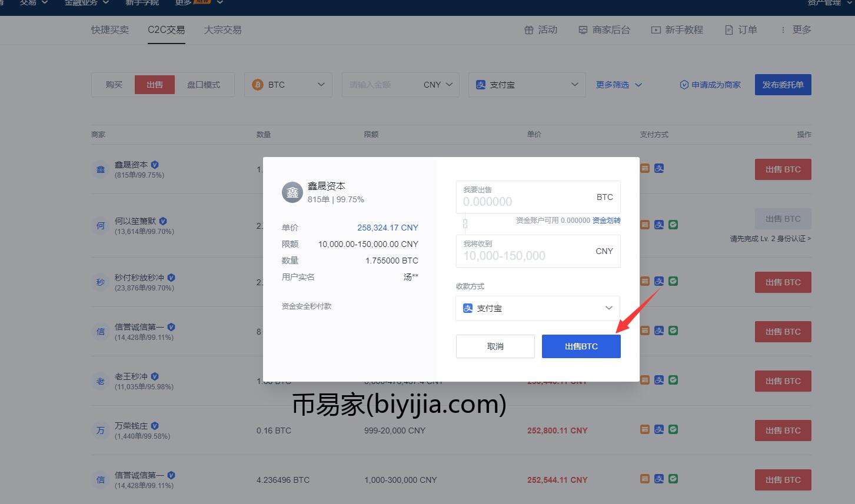Click 请先完成 Lv. 2 身份认证 link

click(x=770, y=239)
